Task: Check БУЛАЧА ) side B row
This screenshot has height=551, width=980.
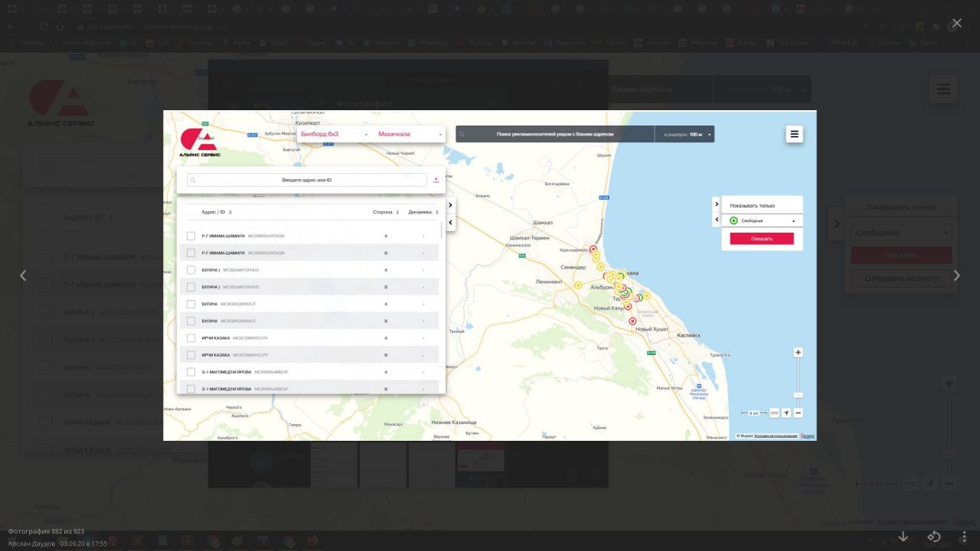Action: tap(191, 287)
